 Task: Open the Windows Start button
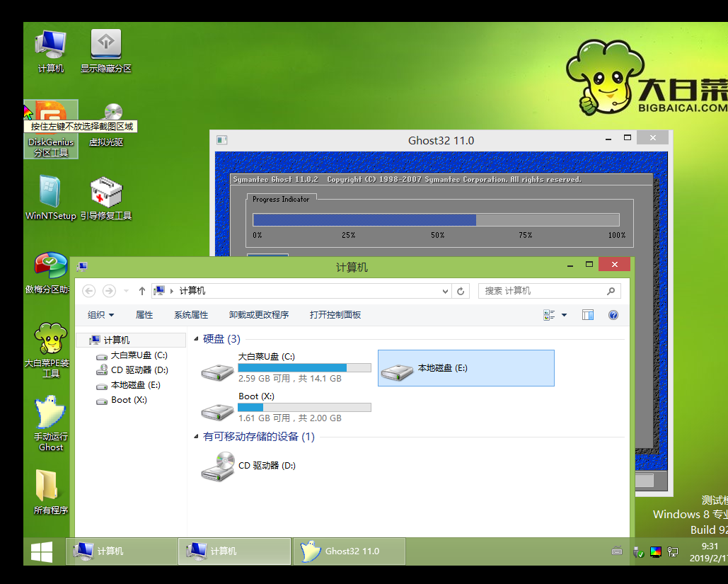(x=42, y=552)
